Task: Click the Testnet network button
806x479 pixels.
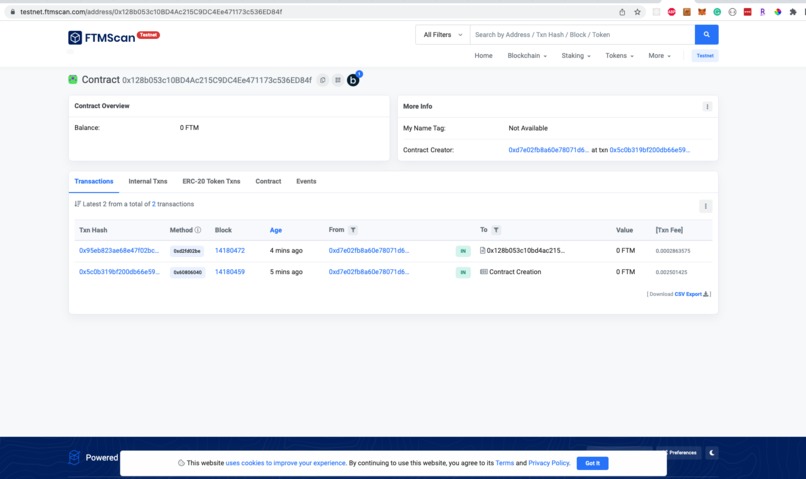Action: click(705, 56)
